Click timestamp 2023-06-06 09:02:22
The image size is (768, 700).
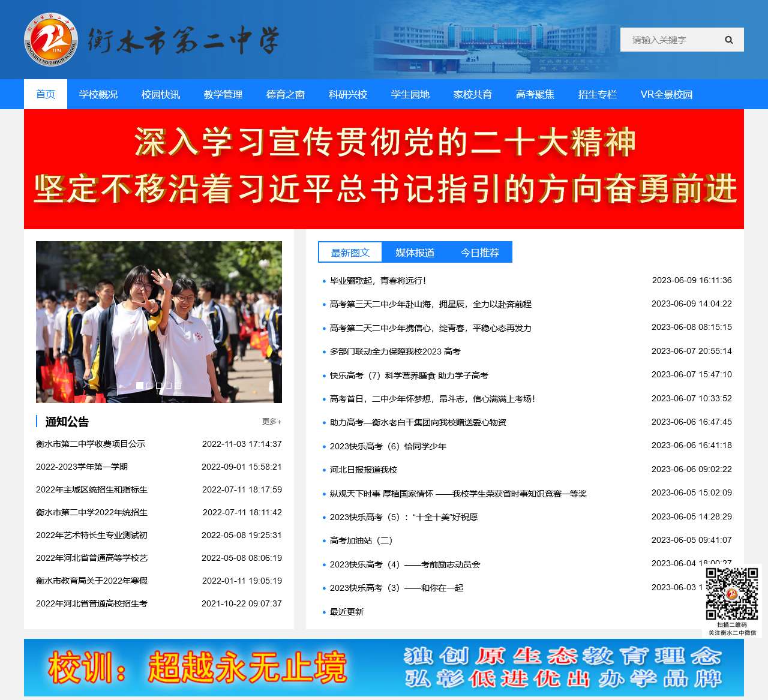(692, 469)
